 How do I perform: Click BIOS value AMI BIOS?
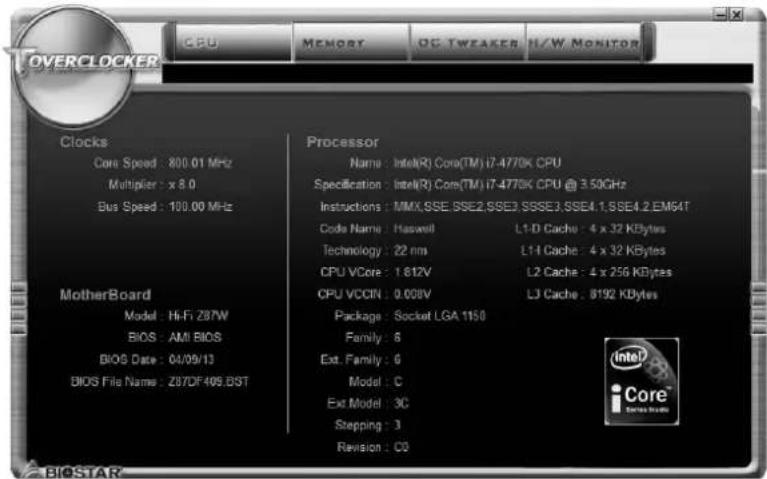[x=195, y=338]
